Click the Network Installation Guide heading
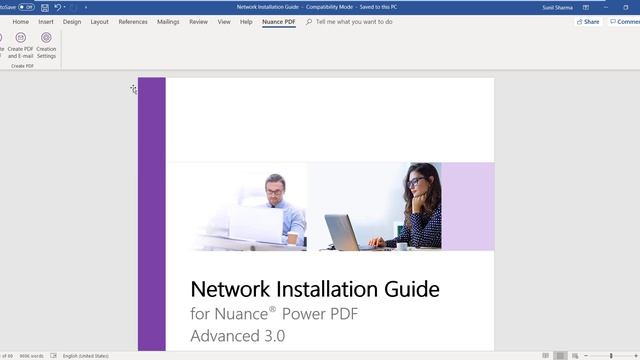Viewport: 640px width, 360px height. (315, 289)
